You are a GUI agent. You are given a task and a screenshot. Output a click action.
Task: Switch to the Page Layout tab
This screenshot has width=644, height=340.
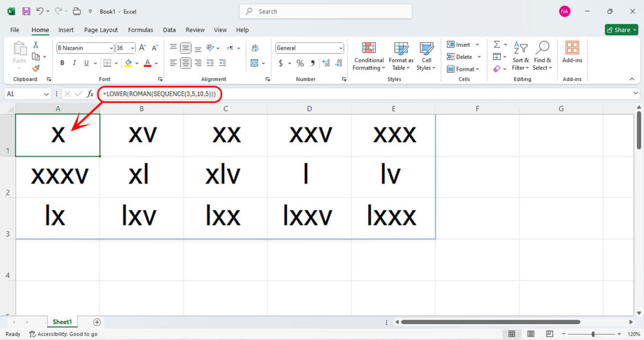[x=101, y=30]
